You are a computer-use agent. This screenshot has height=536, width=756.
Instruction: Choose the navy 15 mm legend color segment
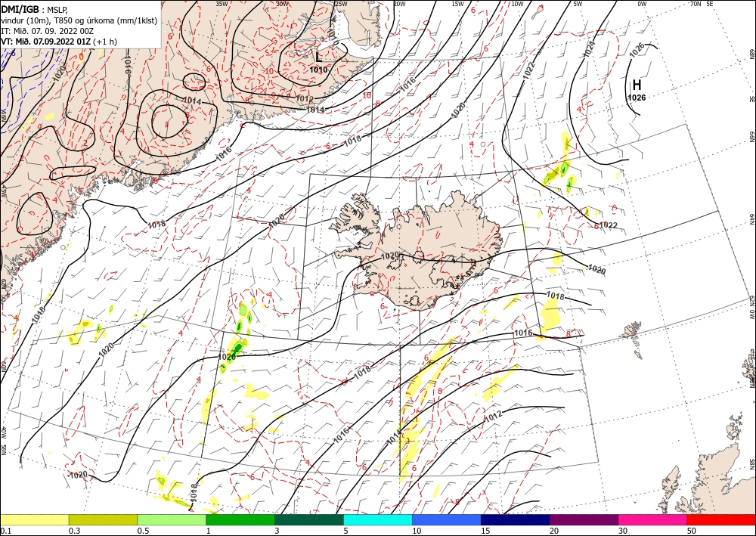(516, 519)
